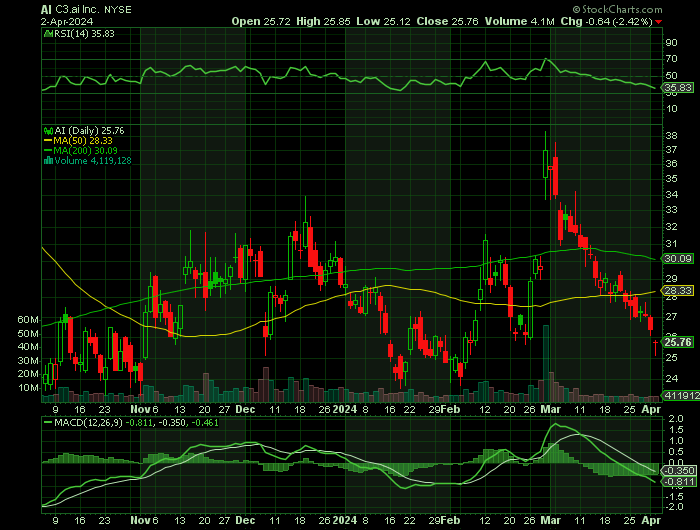Click the 2-Apr-2024 date label

tap(67, 21)
